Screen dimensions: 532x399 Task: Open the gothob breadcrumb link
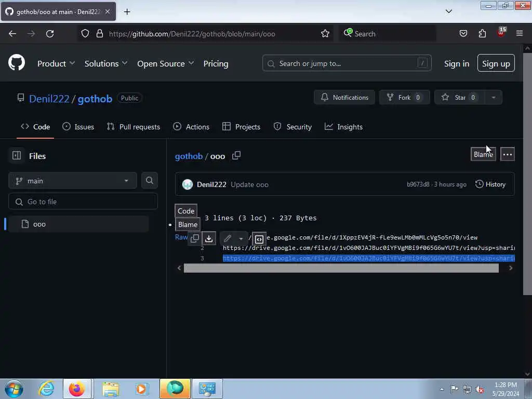coord(189,156)
